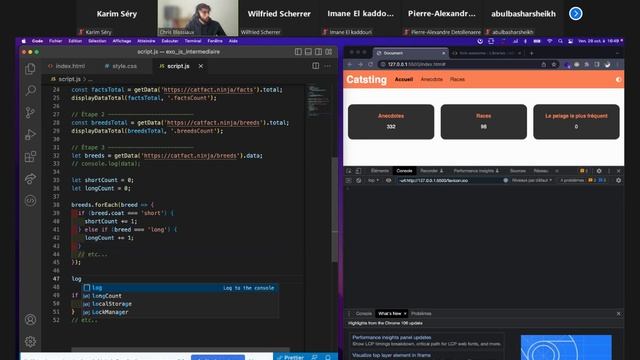Toggle the bottom panel layout icon
This screenshot has width=640, height=360.
(308, 52)
